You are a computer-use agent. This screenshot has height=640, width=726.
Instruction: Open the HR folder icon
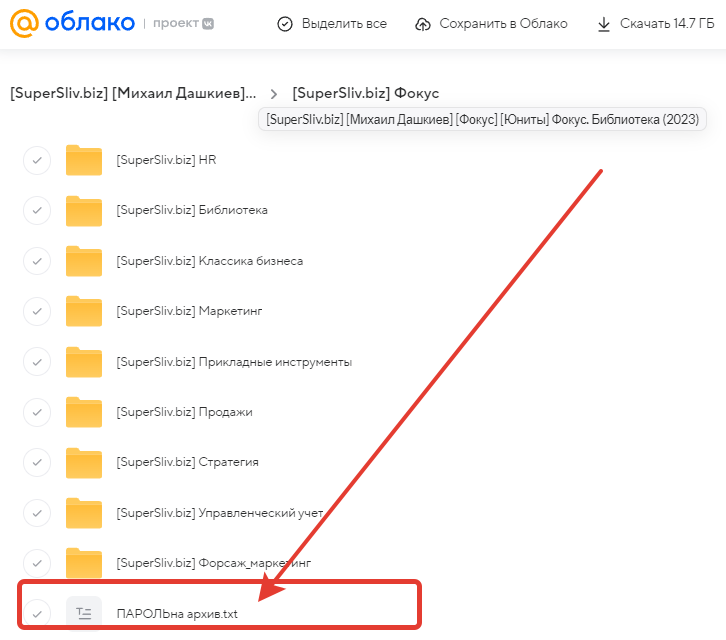pos(84,160)
